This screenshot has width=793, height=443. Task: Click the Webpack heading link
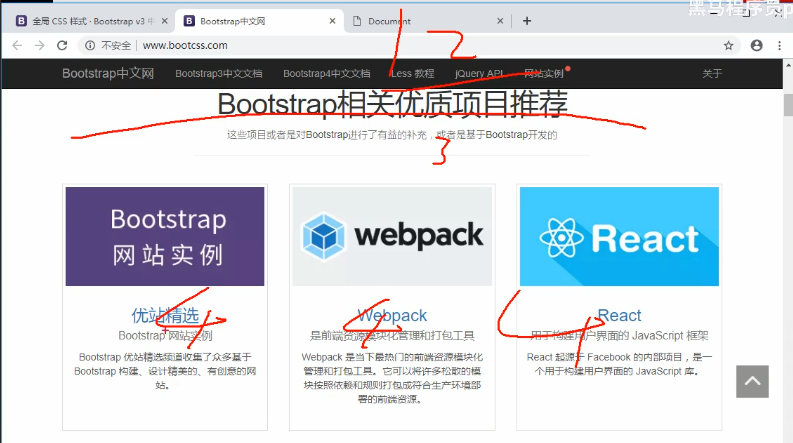392,315
